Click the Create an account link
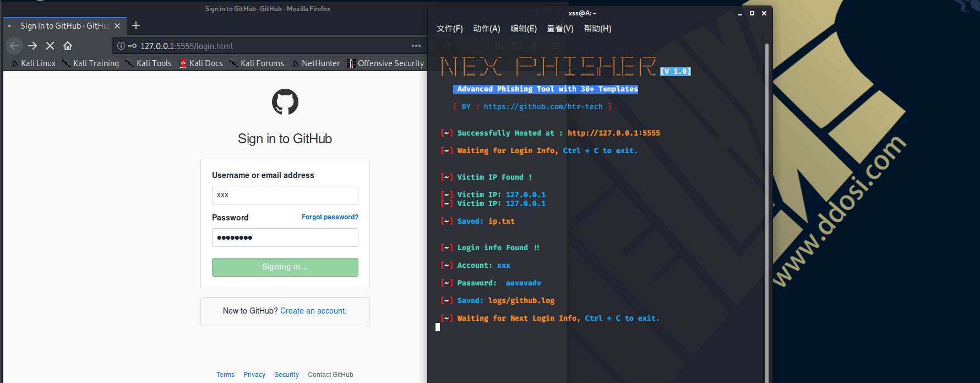 (x=313, y=311)
